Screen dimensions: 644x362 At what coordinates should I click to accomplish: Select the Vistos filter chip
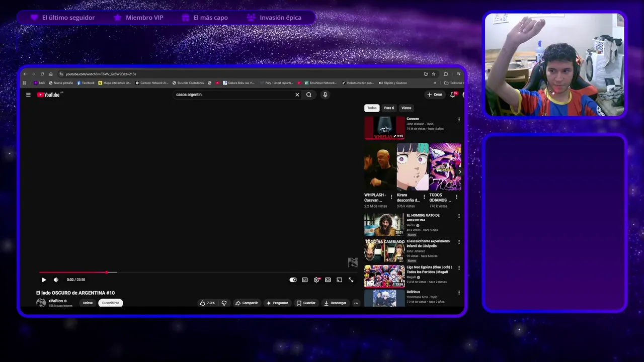tap(406, 108)
